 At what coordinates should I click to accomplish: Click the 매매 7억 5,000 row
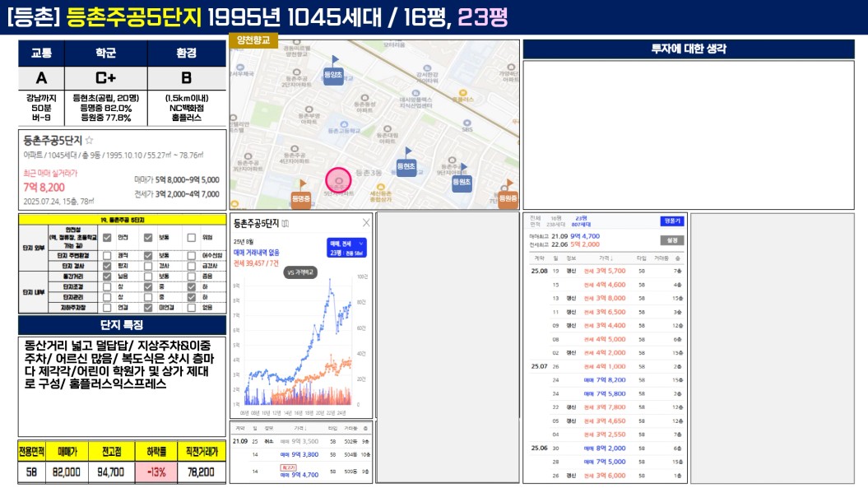coord(606,462)
